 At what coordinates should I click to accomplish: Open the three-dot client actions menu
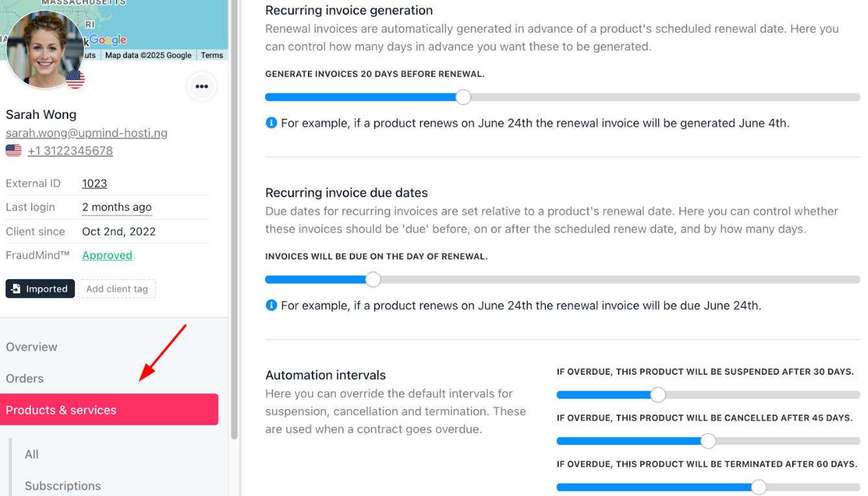pyautogui.click(x=201, y=86)
